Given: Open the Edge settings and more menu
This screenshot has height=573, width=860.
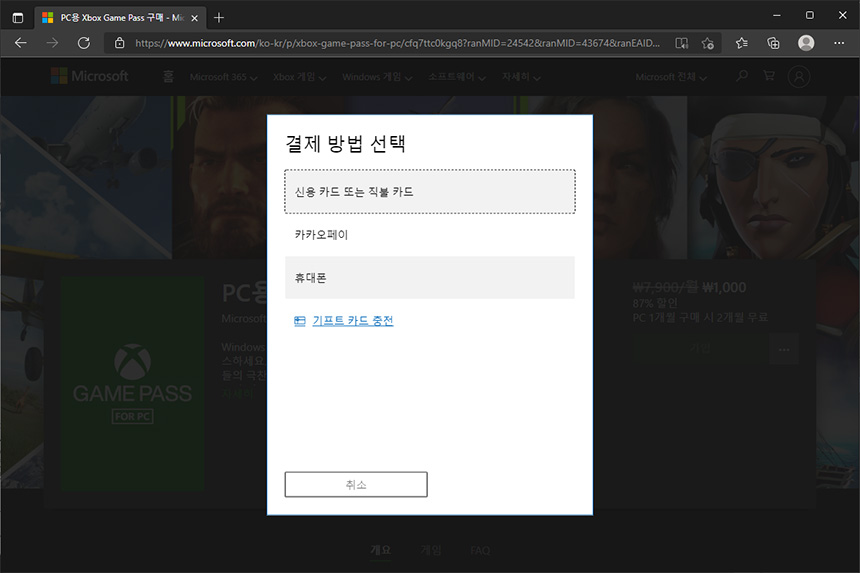Looking at the screenshot, I should coord(839,43).
